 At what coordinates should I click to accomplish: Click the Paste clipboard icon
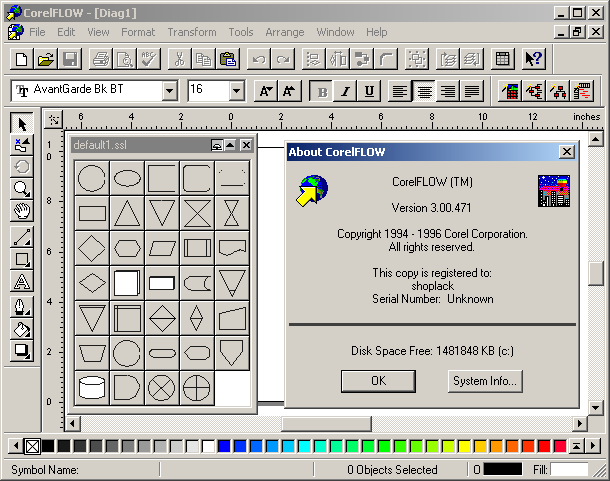click(228, 59)
